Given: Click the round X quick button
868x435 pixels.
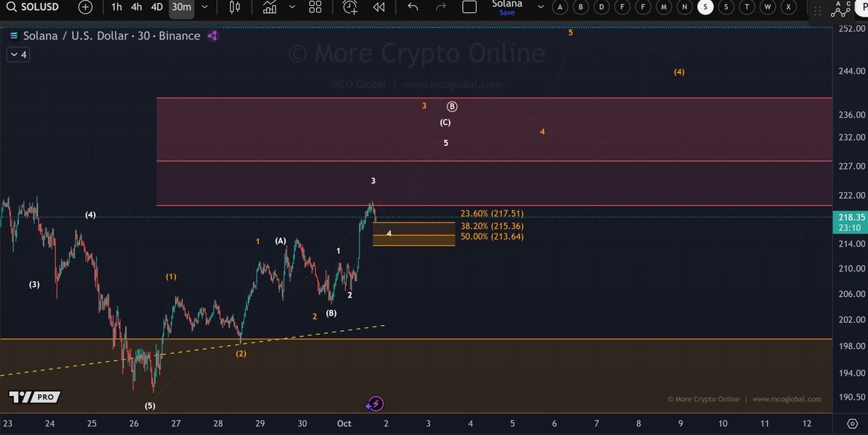Looking at the screenshot, I should coord(789,7).
